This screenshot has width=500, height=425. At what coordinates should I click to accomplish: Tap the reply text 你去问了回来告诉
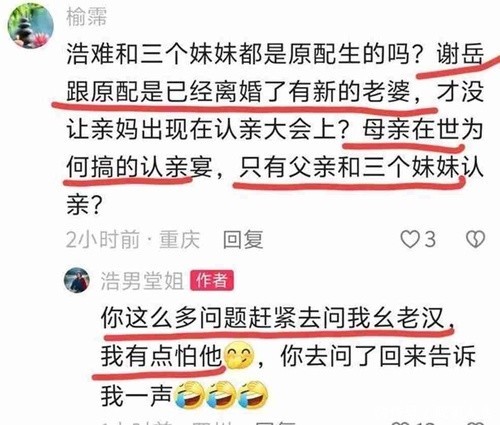[x=378, y=356]
